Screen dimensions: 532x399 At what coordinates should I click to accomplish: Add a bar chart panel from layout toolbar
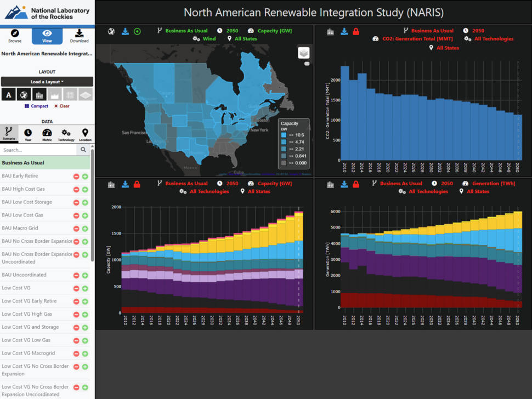click(39, 95)
